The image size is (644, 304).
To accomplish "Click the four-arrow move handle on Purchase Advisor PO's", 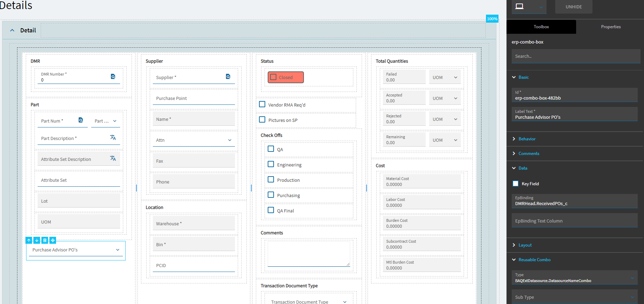I will pos(53,240).
